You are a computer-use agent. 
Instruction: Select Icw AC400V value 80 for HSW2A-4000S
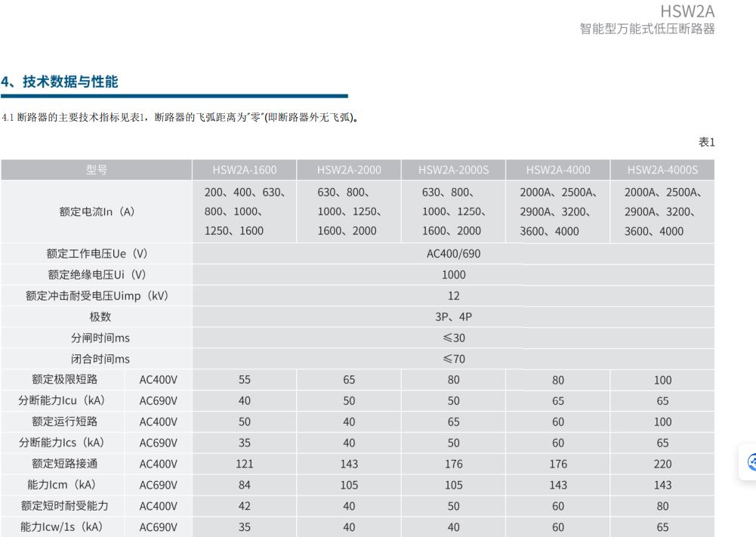click(x=662, y=506)
